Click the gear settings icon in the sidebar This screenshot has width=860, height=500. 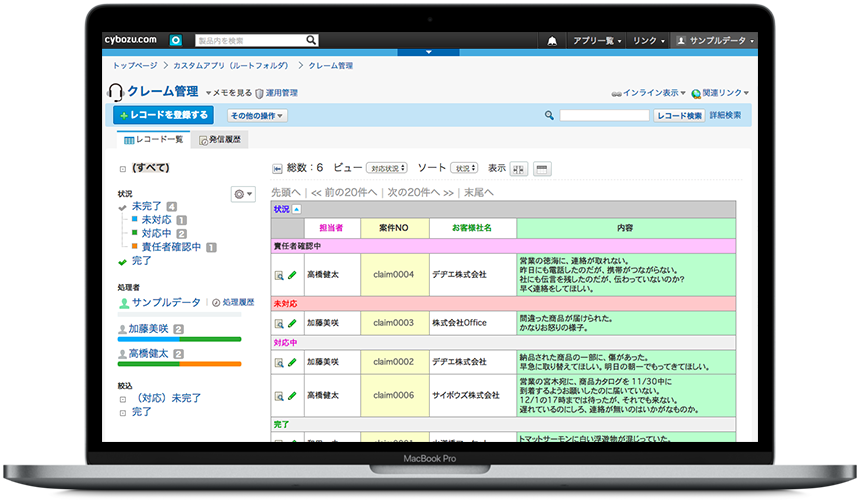[x=241, y=193]
